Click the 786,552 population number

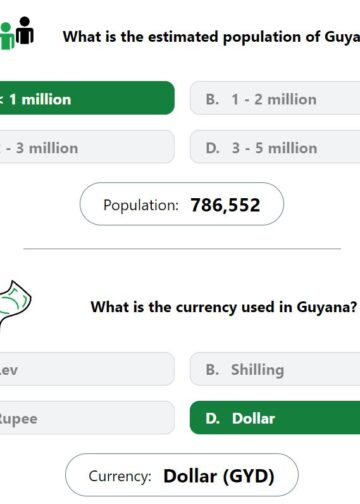pyautogui.click(x=225, y=205)
